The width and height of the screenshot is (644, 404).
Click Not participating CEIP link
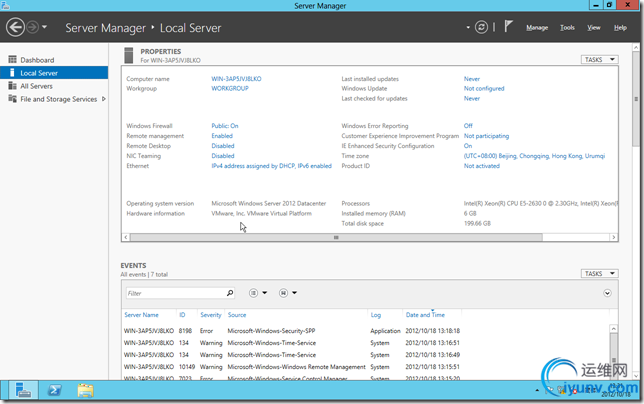486,136
